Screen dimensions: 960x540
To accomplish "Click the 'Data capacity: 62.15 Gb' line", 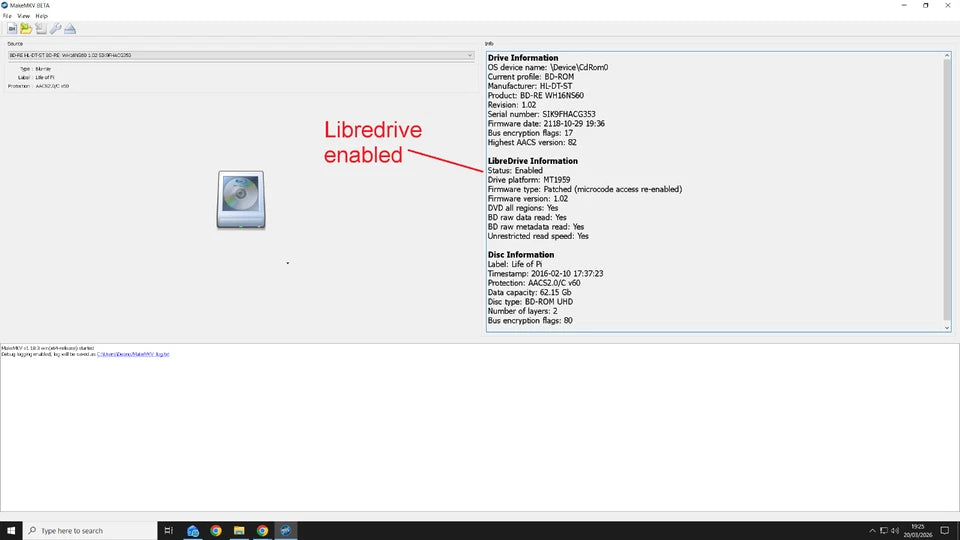I will click(x=530, y=293).
